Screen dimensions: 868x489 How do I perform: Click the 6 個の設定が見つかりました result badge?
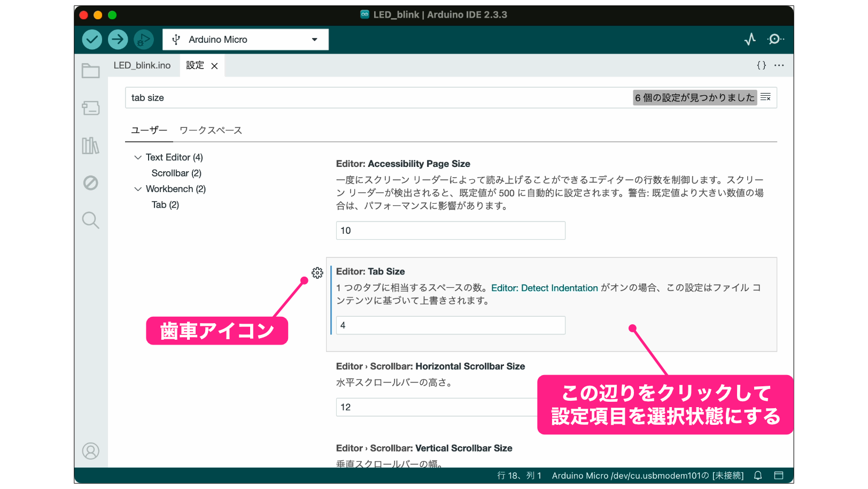[695, 97]
